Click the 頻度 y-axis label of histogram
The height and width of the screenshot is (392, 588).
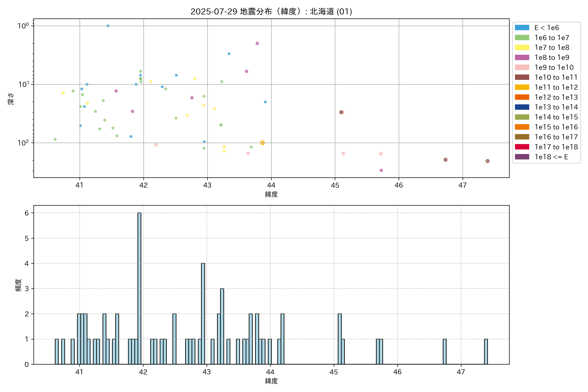click(18, 285)
